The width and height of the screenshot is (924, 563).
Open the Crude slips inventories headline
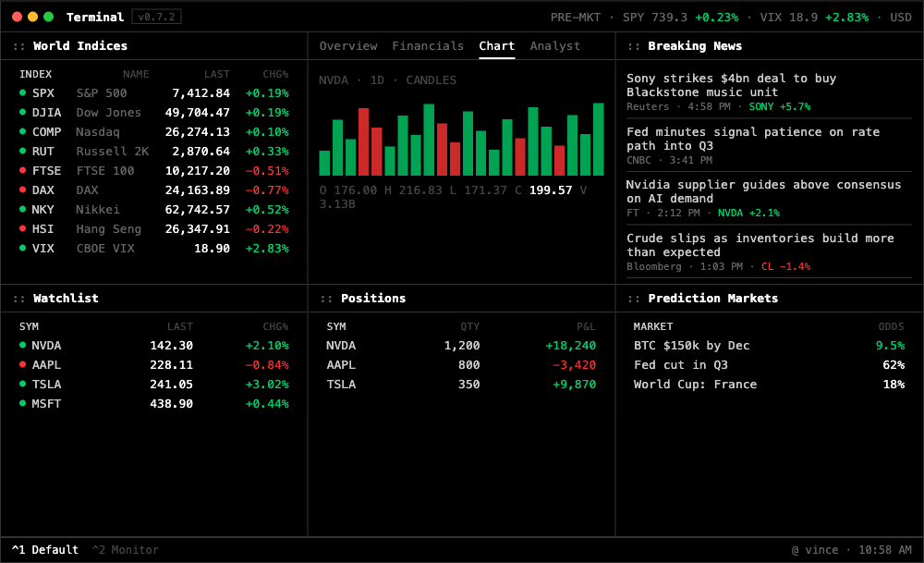[x=760, y=245]
